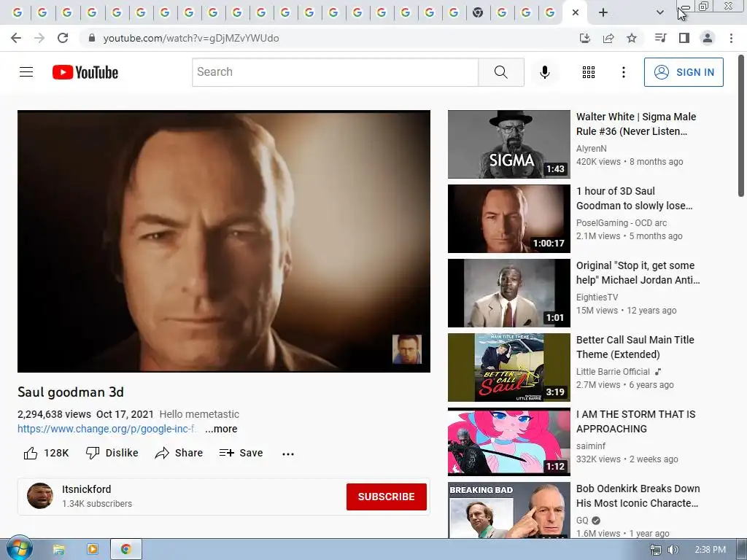Open the EightiesTV channel name
Image resolution: width=747 pixels, height=560 pixels.
coord(597,297)
